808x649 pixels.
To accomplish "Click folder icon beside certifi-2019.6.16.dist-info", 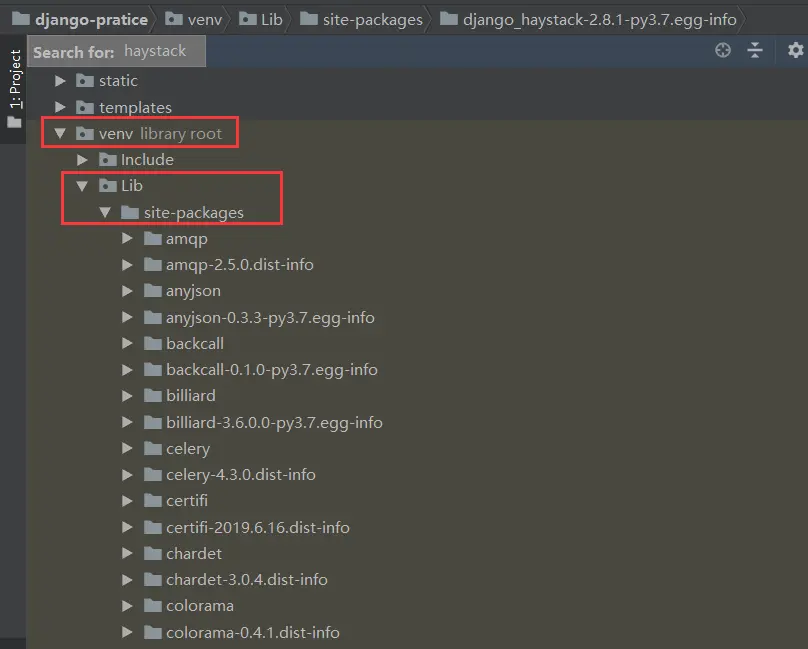I will (x=153, y=527).
